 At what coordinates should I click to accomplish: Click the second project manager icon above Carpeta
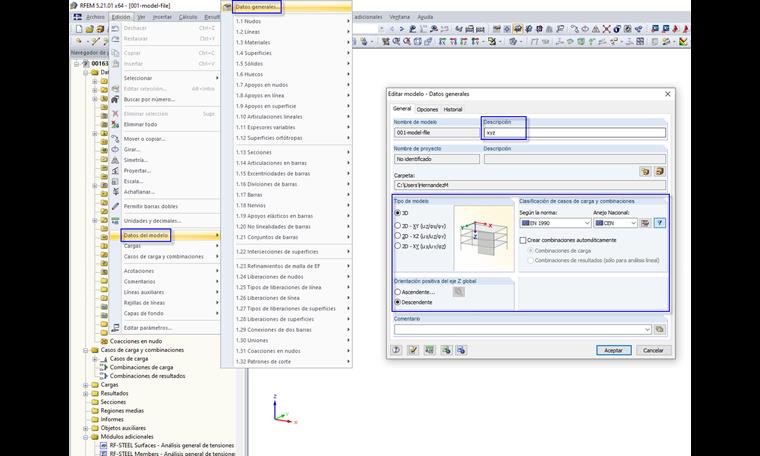tap(659, 172)
